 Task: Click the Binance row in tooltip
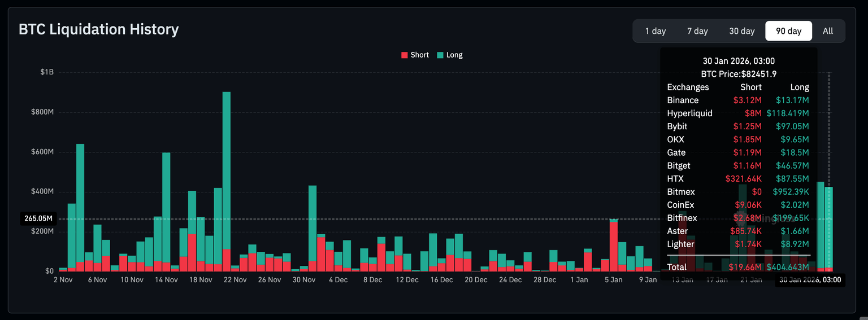tap(737, 100)
